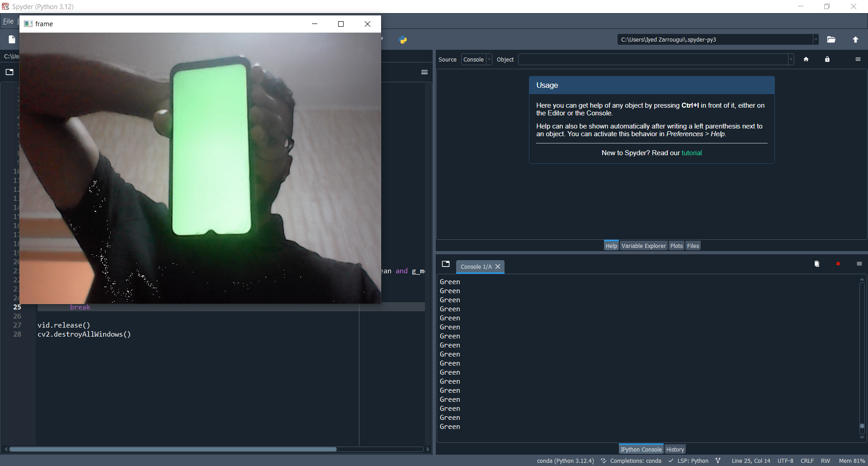The height and width of the screenshot is (466, 868).
Task: Switch to the History tab
Action: tap(675, 449)
